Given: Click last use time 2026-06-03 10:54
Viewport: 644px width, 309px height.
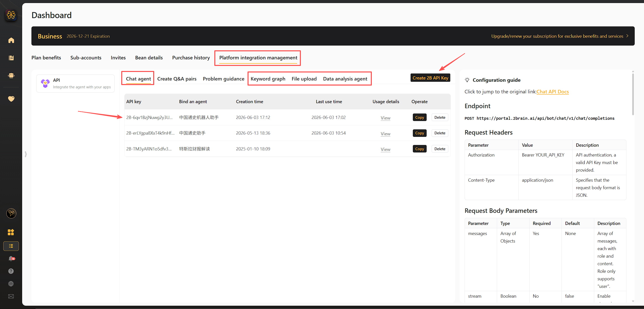Looking at the screenshot, I should pos(329,133).
